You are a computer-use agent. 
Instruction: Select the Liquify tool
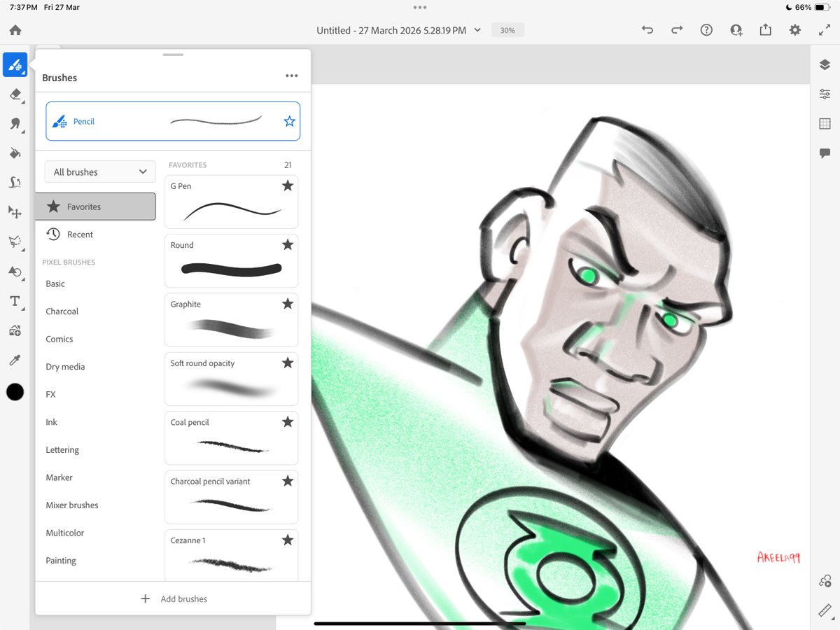click(15, 182)
